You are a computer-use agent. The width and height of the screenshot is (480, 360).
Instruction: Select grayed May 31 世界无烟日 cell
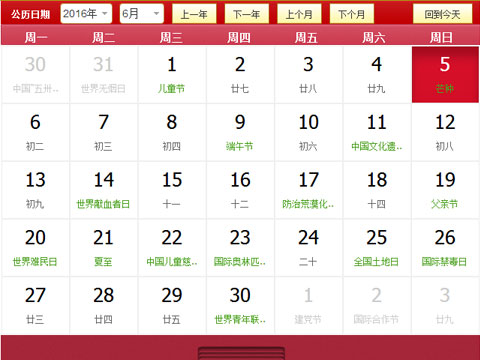tap(104, 75)
